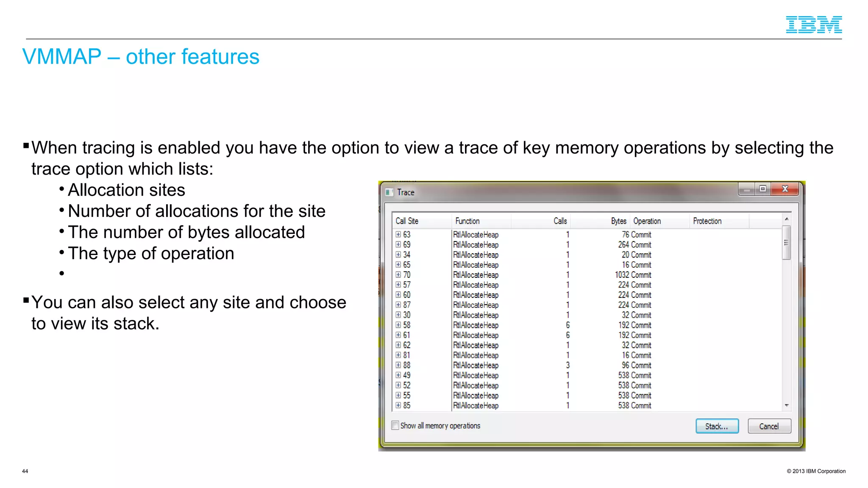The image size is (868, 488).
Task: Select the '1032 Commit' bytes cell
Action: 633,274
